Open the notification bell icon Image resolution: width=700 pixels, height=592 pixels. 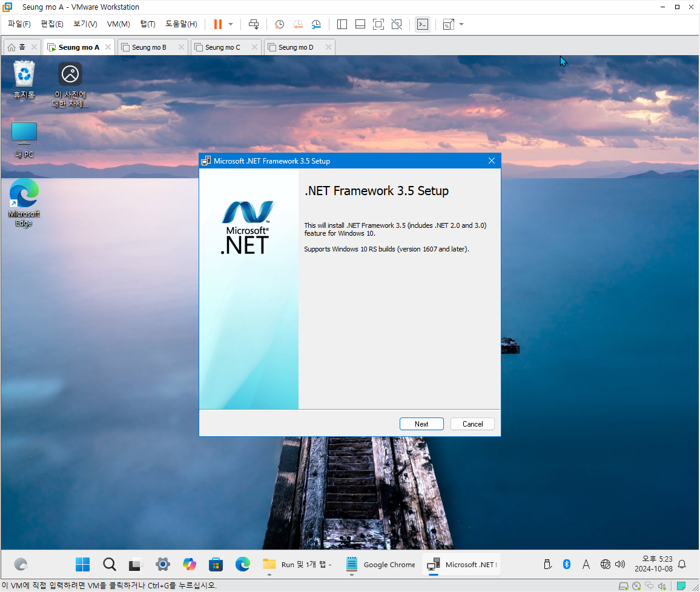[682, 564]
